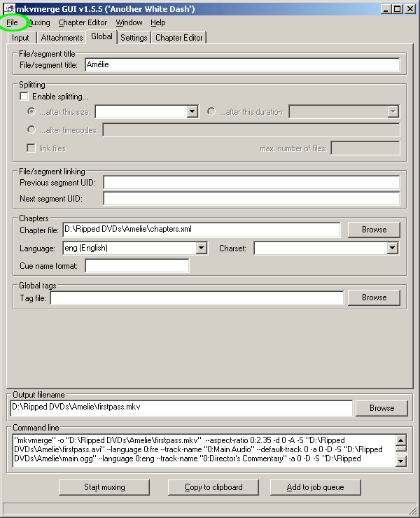Toggle the 'link files' checkbox
This screenshot has width=420, height=518.
[31, 148]
